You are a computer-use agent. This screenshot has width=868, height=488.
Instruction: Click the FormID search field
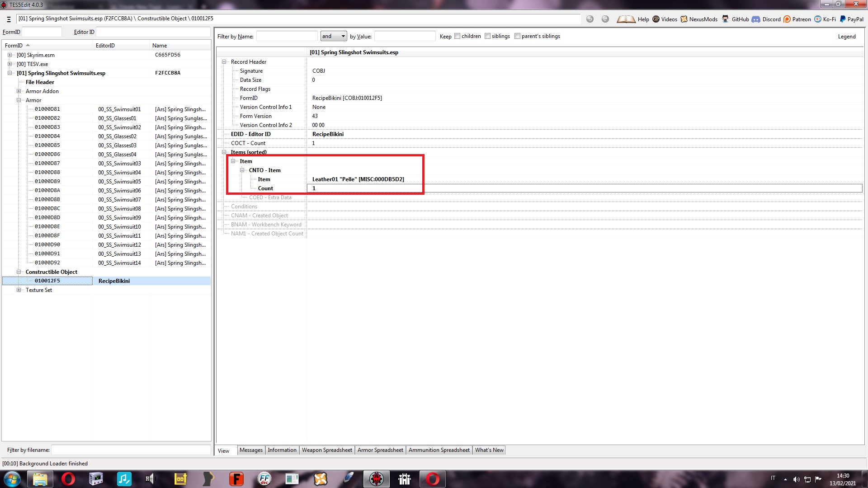coord(42,32)
